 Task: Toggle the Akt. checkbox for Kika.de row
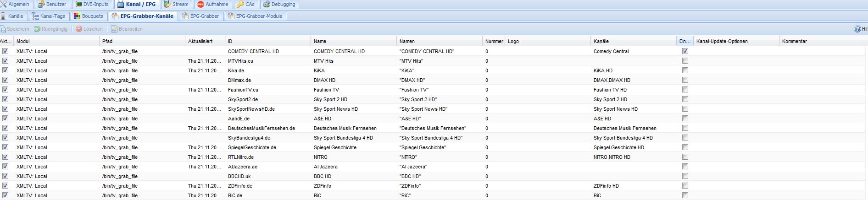pos(5,70)
